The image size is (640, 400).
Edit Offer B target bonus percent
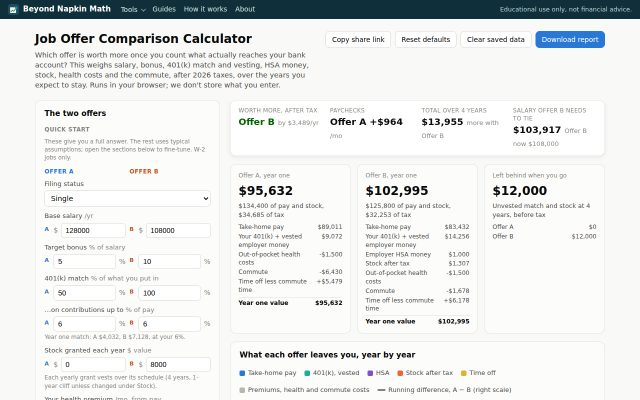tap(169, 261)
